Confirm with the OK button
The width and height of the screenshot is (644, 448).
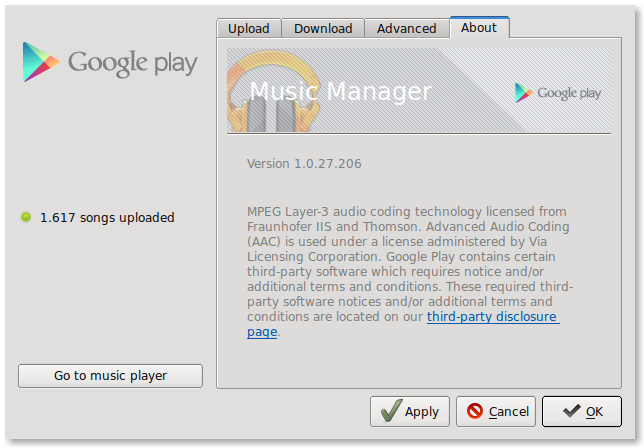tap(582, 411)
